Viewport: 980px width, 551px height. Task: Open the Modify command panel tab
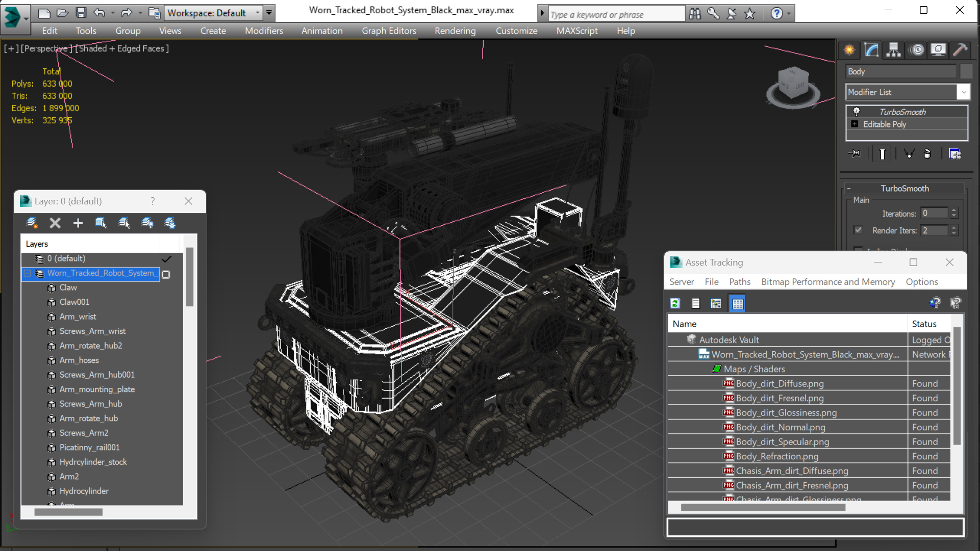(x=871, y=50)
